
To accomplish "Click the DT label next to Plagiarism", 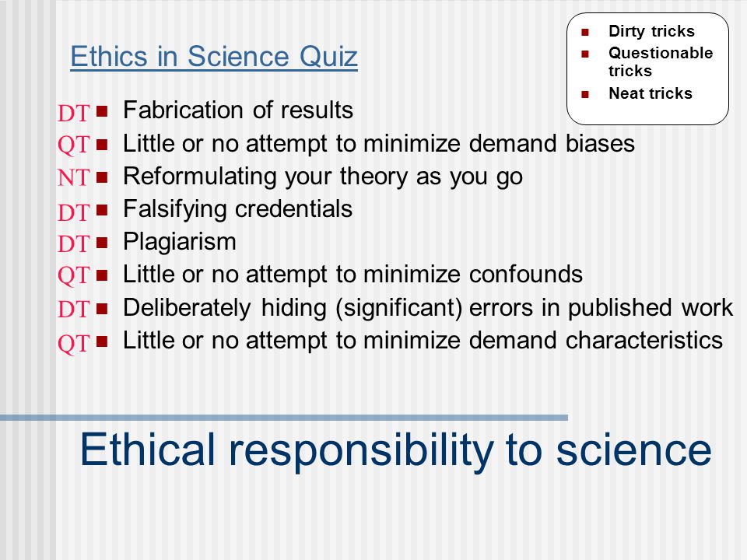I will pos(73,243).
